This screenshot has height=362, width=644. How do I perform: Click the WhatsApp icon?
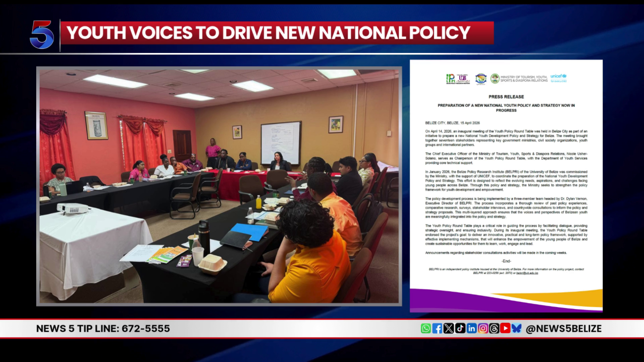426,328
